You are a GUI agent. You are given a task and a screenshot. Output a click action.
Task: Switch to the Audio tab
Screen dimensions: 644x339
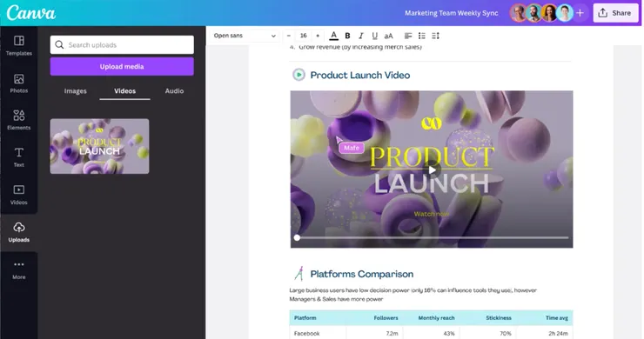tap(174, 91)
